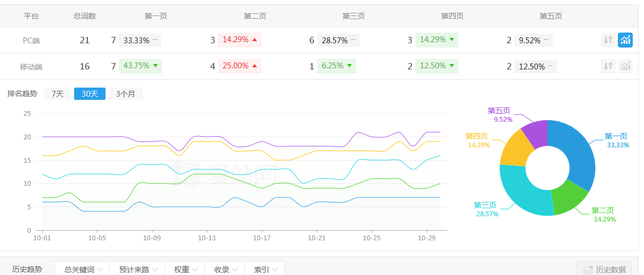Image resolution: width=644 pixels, height=275 pixels.
Task: Click the 移动端 row sort arrows icon
Action: pos(608,66)
